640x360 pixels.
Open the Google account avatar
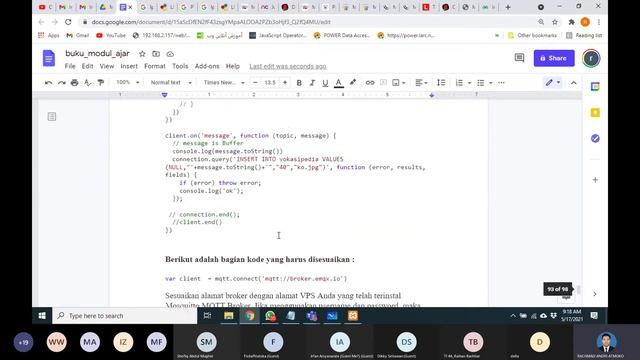click(x=591, y=58)
